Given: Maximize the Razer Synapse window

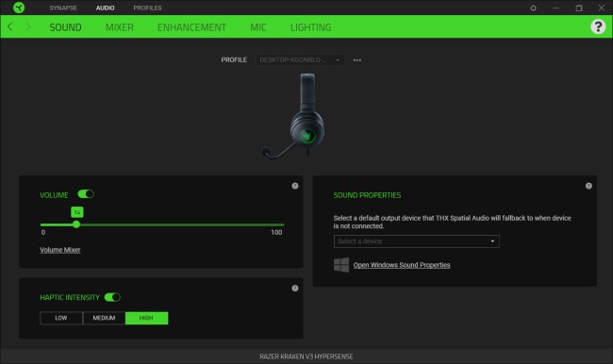Looking at the screenshot, I should click(x=579, y=8).
